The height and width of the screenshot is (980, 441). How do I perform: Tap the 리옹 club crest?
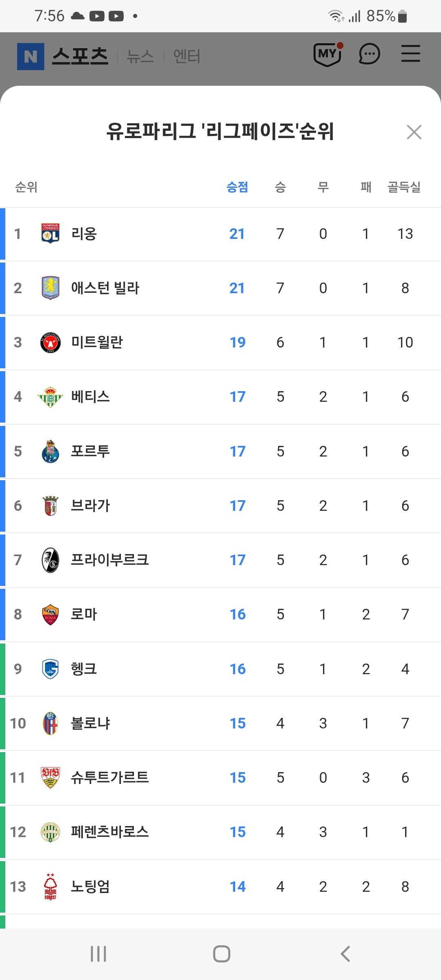[50, 234]
